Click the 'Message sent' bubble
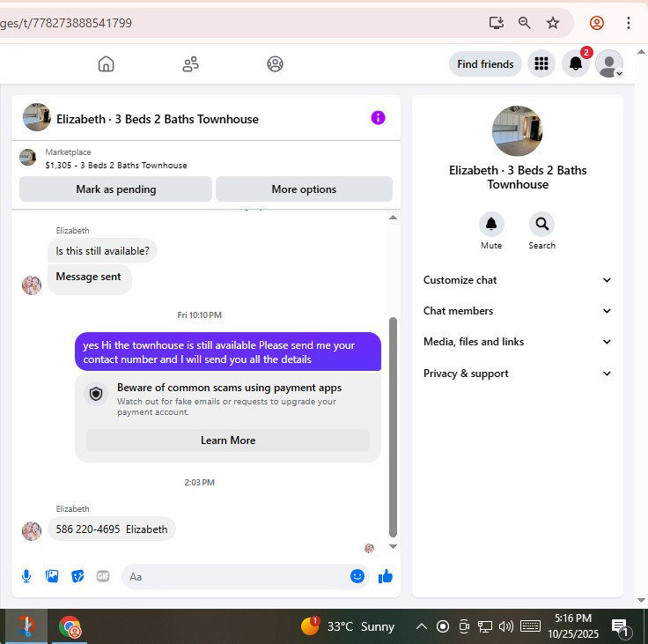 coord(89,279)
